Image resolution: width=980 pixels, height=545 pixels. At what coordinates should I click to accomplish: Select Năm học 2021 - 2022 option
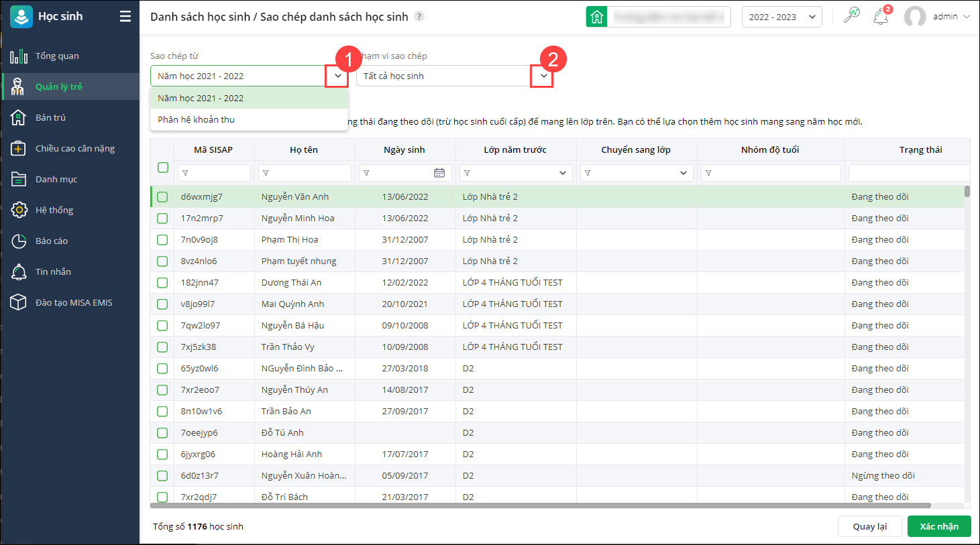249,98
